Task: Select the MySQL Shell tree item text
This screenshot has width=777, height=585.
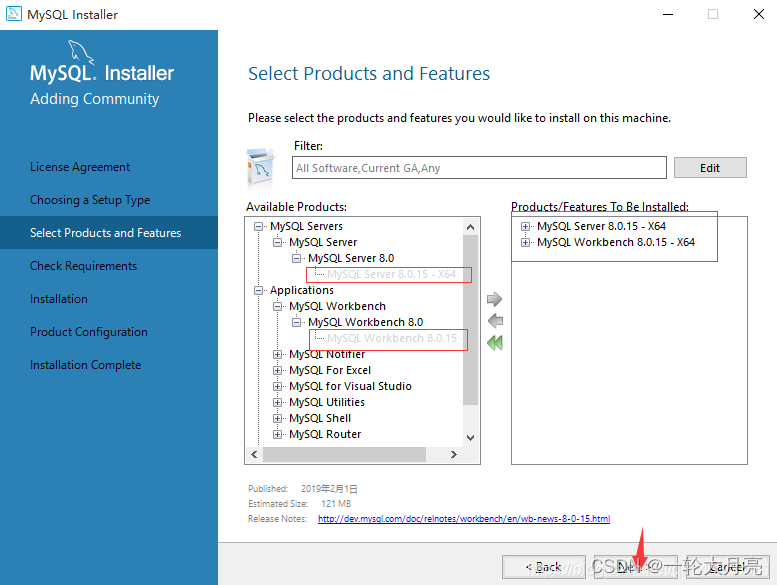Action: pyautogui.click(x=320, y=418)
